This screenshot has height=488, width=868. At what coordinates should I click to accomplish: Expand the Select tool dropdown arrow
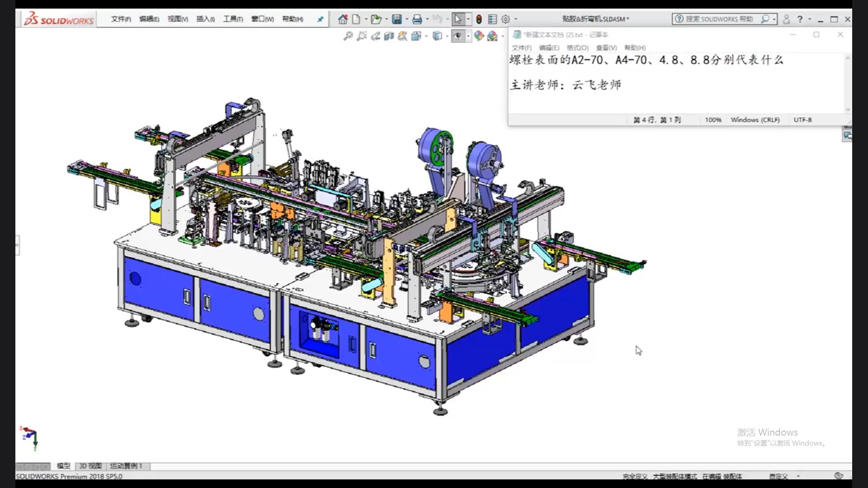[468, 19]
